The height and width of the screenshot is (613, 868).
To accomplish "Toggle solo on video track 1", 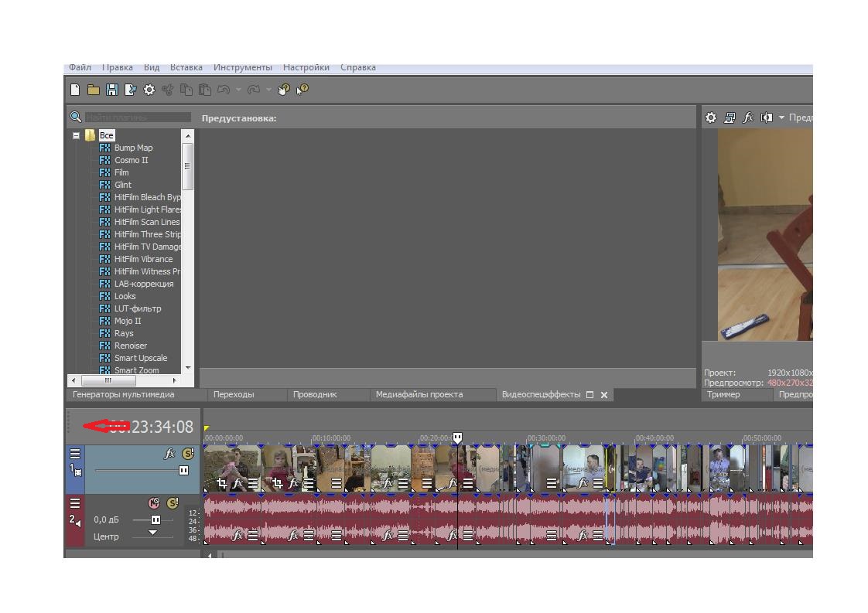I will (x=187, y=455).
